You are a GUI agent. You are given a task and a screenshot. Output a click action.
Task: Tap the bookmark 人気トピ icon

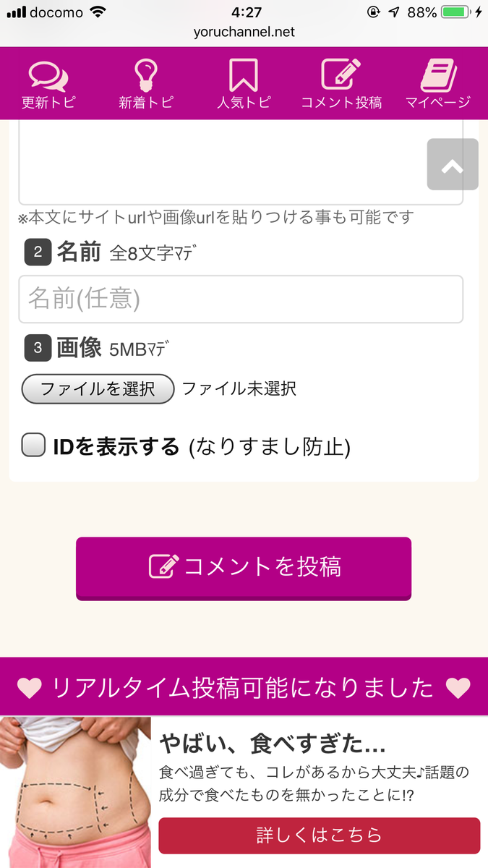pyautogui.click(x=244, y=76)
